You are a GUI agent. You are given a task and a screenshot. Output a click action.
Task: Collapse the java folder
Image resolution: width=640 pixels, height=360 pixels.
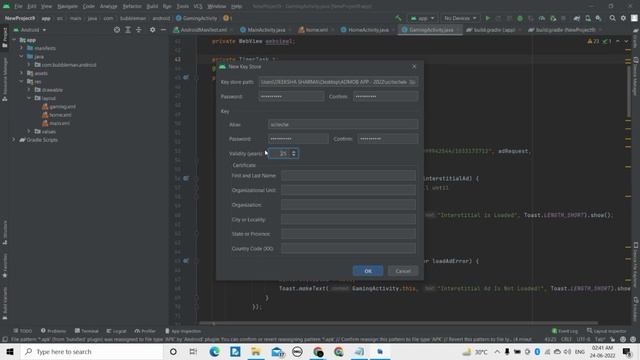(22, 56)
